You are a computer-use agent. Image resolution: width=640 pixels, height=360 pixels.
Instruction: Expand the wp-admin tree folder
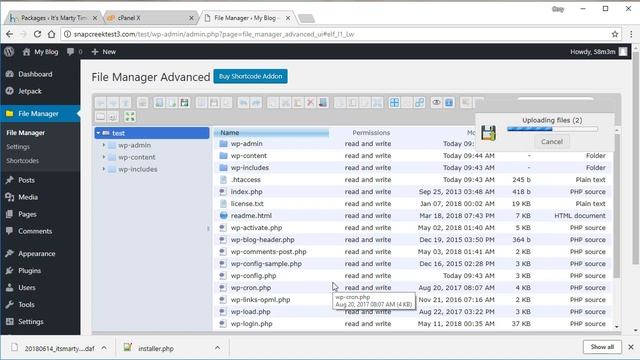pos(104,145)
